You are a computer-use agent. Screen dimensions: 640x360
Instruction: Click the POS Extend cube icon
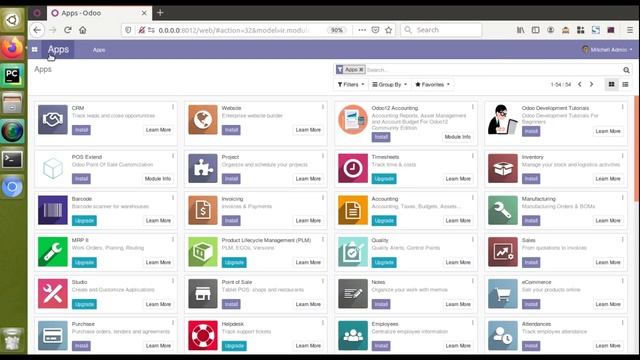[x=53, y=168]
